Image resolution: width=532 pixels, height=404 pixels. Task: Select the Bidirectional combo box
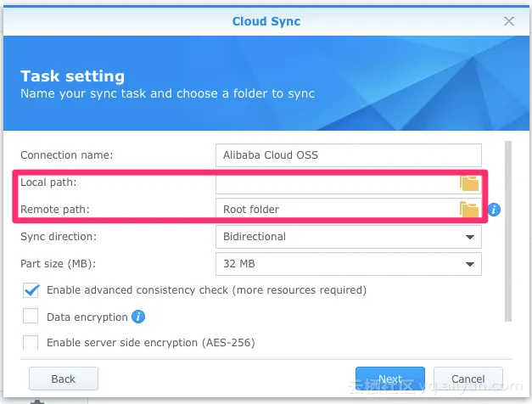349,237
